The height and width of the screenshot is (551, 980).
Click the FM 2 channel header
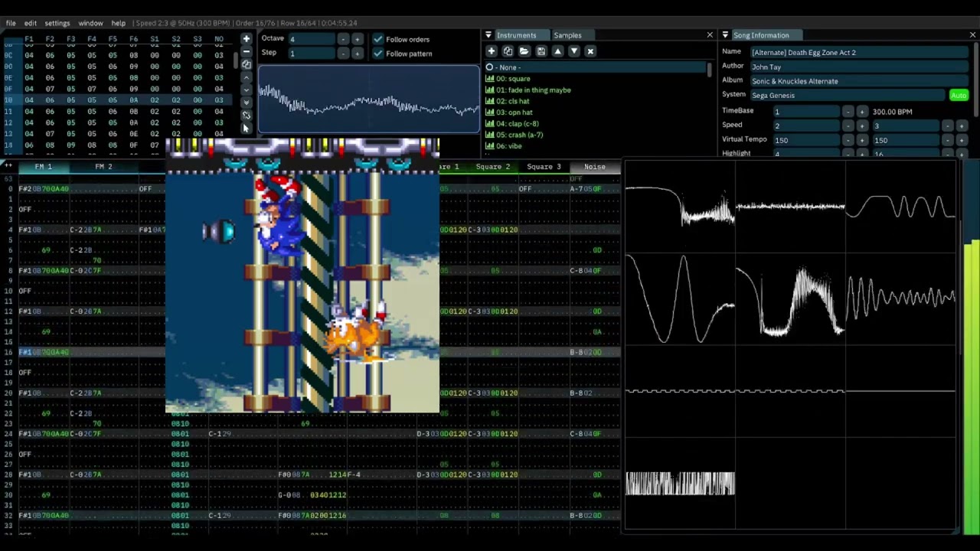coord(103,167)
